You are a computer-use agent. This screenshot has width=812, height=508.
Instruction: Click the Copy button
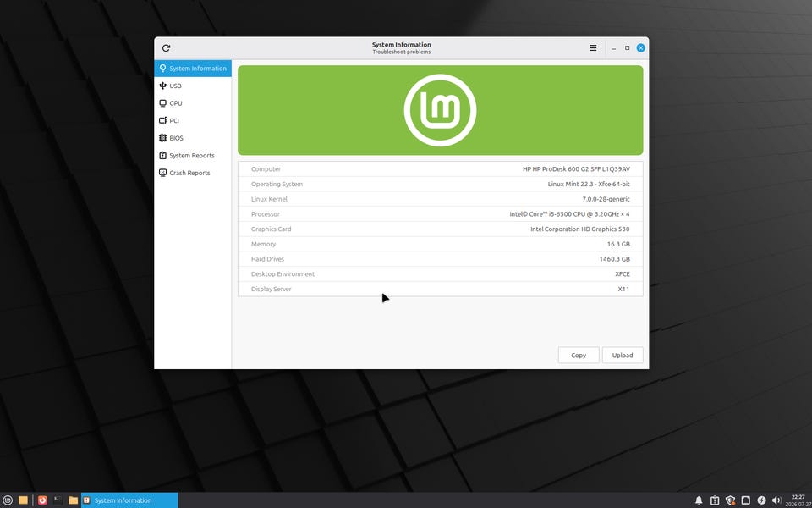[x=579, y=355]
